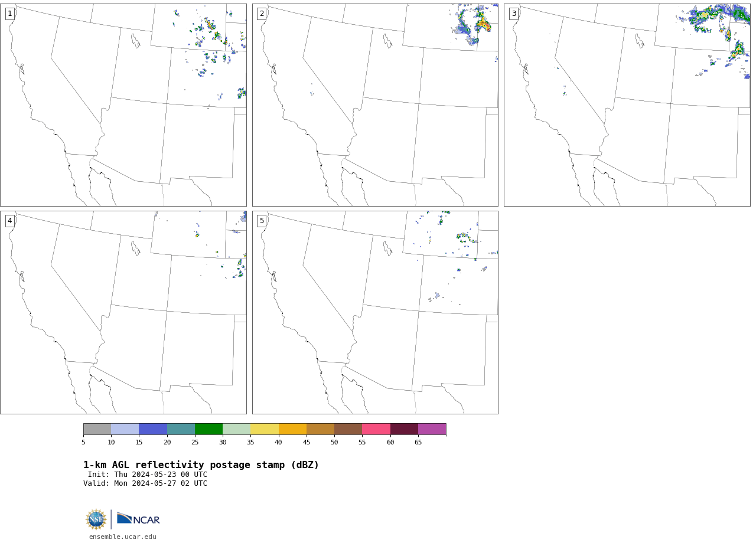Image resolution: width=756 pixels, height=543 pixels.
Task: Open ensemble member 4 reflectivity map
Action: coord(123,312)
